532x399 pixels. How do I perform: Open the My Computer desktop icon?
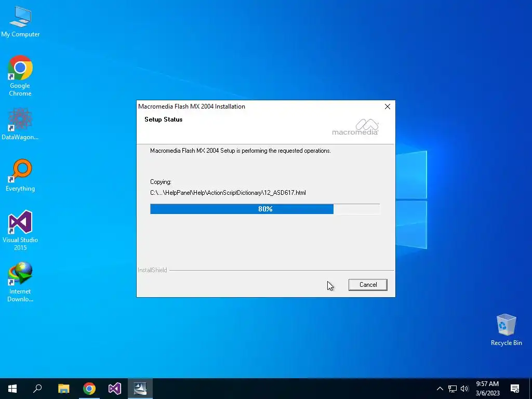tap(20, 22)
